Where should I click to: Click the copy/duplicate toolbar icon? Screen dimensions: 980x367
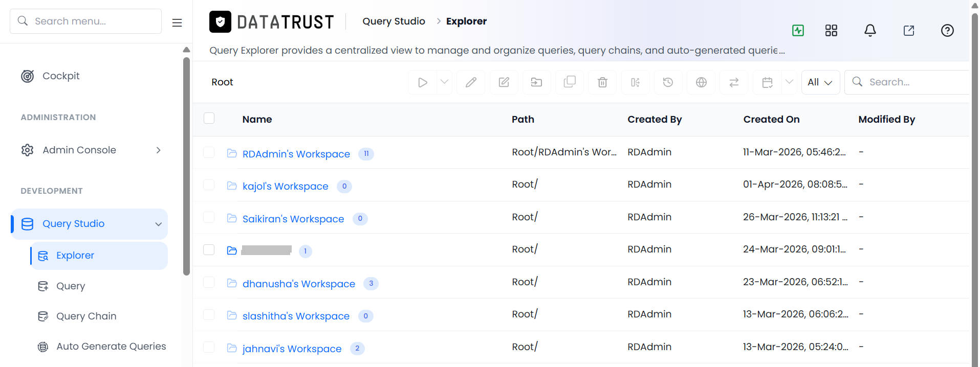click(x=570, y=82)
